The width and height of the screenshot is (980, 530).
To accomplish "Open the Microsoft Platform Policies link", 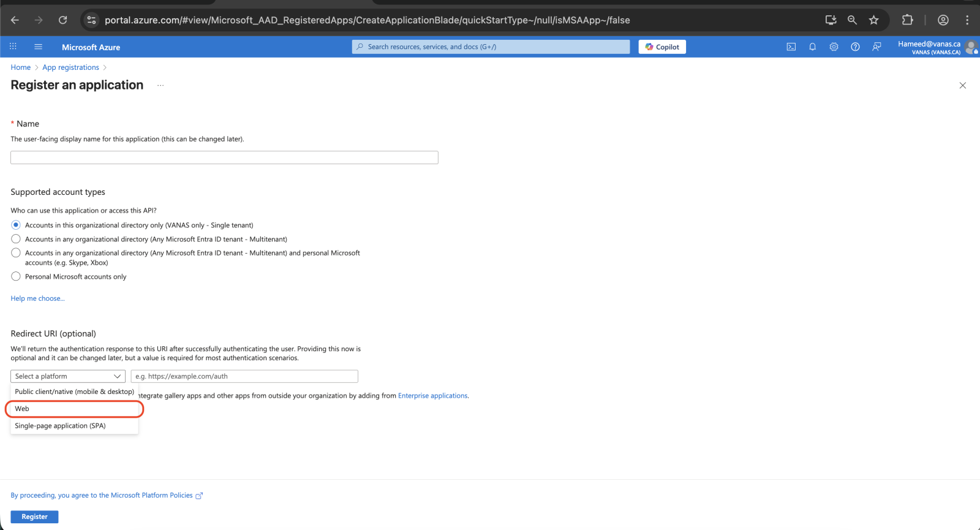I will (x=107, y=495).
